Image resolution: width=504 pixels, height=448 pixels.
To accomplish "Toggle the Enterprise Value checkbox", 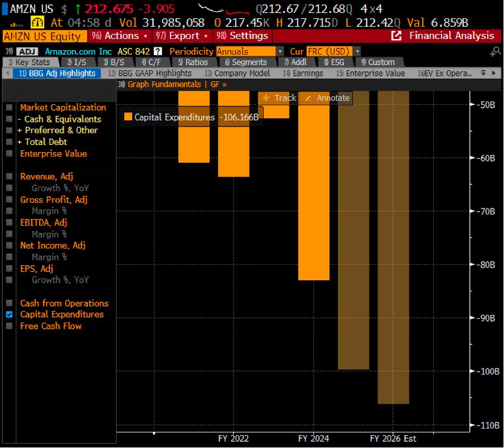I will tap(9, 153).
